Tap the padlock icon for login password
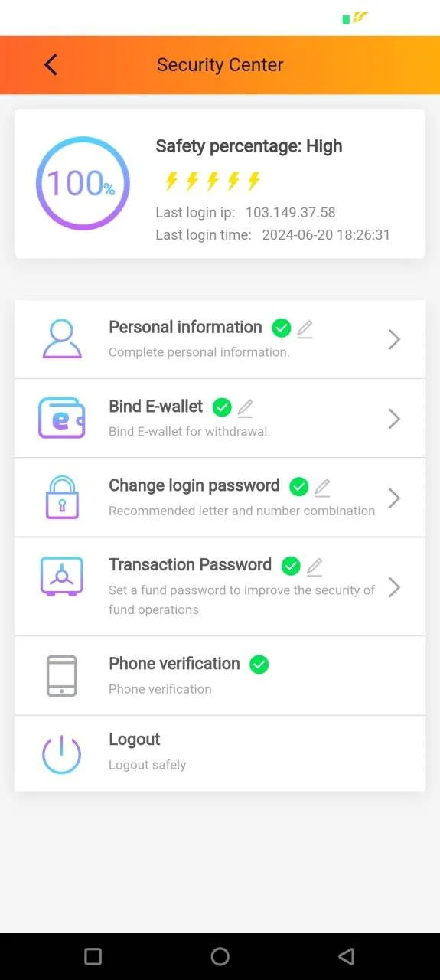Screen dimensions: 440x980 click(x=61, y=498)
